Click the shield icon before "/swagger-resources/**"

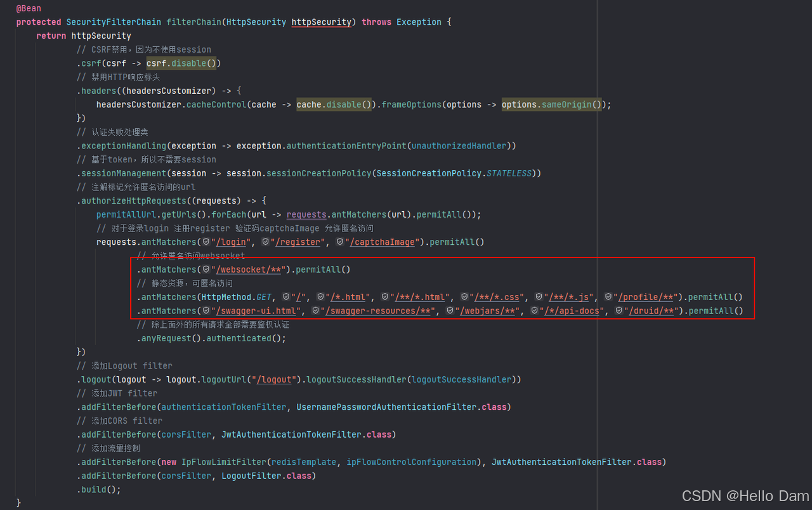tap(315, 311)
